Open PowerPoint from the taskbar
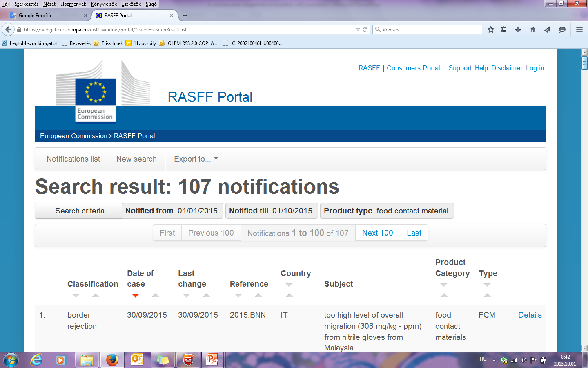Screen dimensions: 588x368 pyautogui.click(x=212, y=360)
